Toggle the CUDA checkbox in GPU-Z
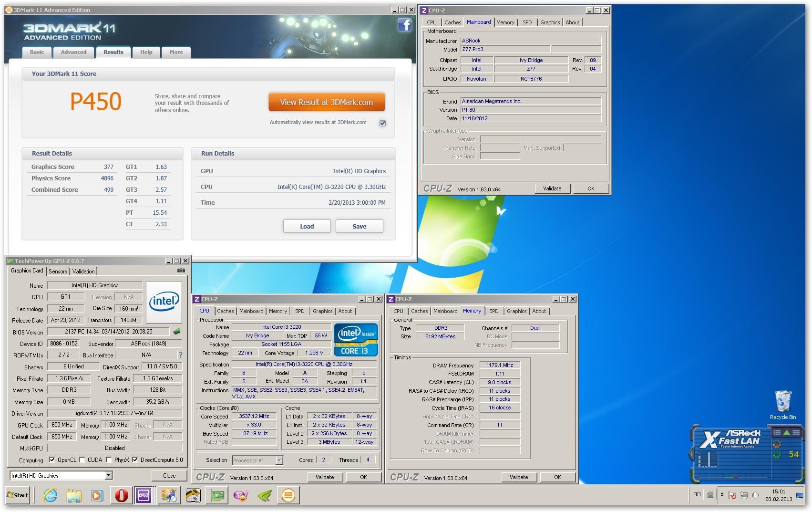Image resolution: width=812 pixels, height=512 pixels. (x=82, y=460)
